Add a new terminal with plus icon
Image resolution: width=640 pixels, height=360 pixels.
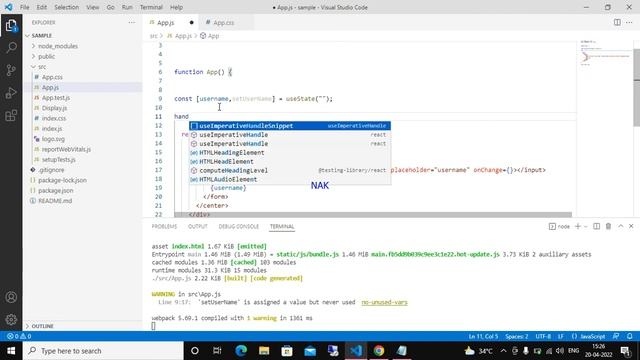tap(578, 226)
